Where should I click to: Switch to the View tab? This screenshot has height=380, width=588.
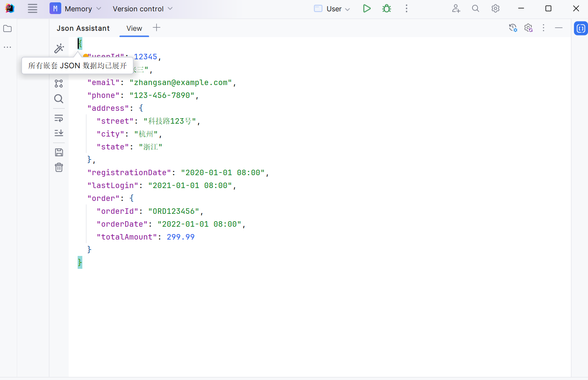(x=134, y=28)
